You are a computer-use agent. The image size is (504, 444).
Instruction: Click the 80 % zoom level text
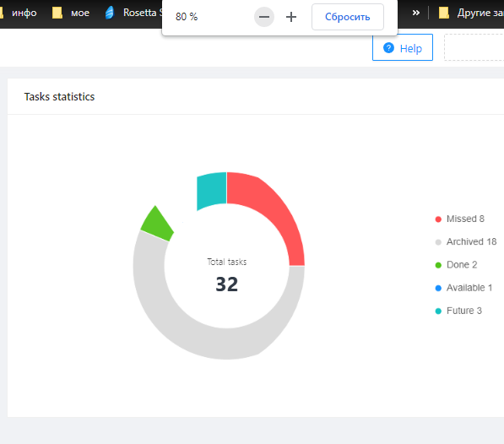tap(187, 17)
